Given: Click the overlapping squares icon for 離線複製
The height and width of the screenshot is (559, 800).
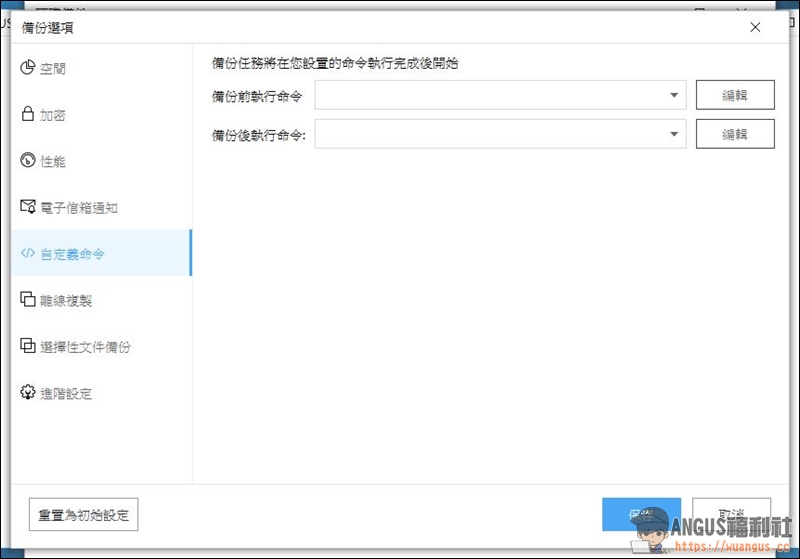Looking at the screenshot, I should click(27, 300).
